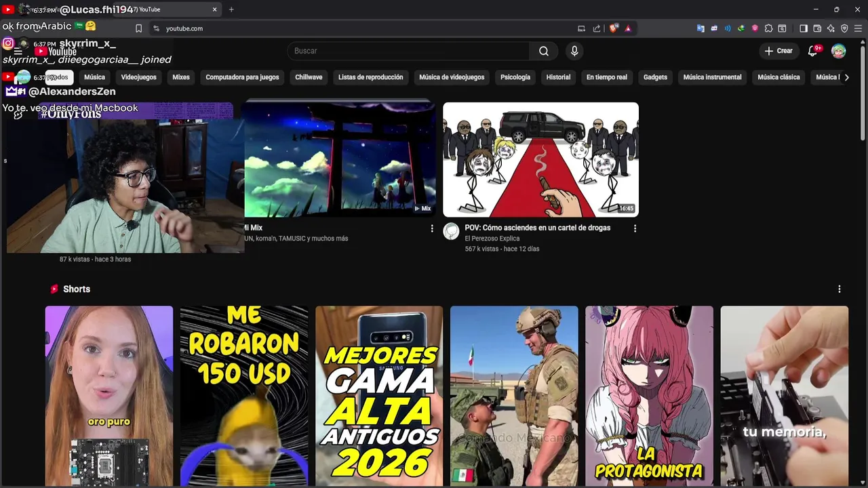Open the account avatar menu
The height and width of the screenshot is (488, 868).
[839, 51]
